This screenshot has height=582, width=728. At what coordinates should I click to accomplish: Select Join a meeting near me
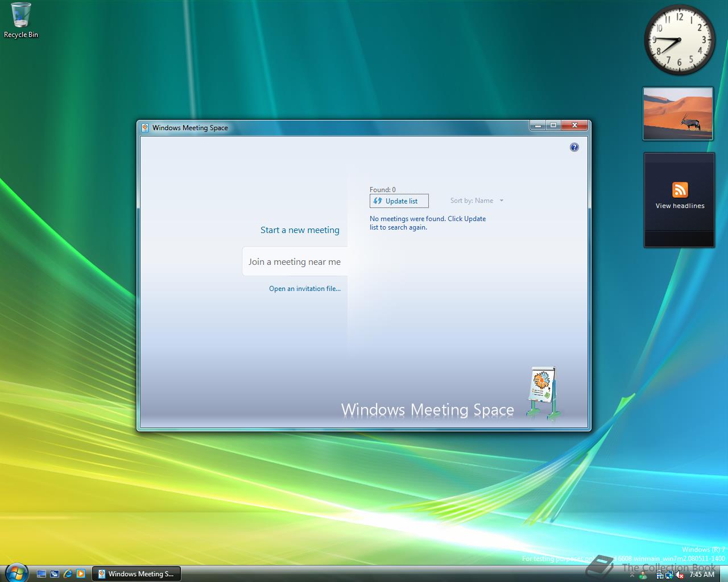pyautogui.click(x=295, y=262)
